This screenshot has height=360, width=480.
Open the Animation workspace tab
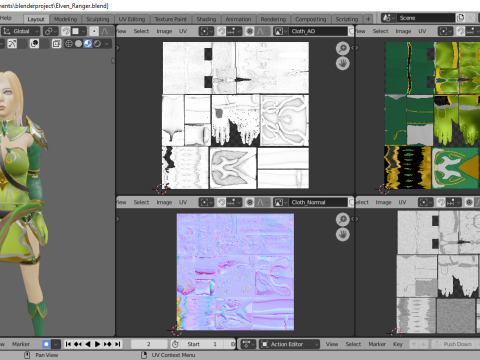(x=238, y=19)
